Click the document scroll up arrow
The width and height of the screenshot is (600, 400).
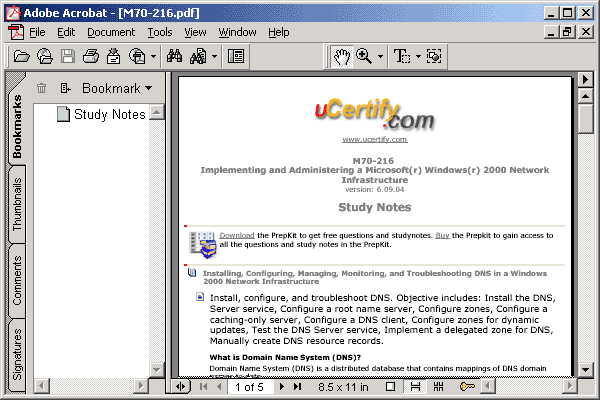(585, 96)
